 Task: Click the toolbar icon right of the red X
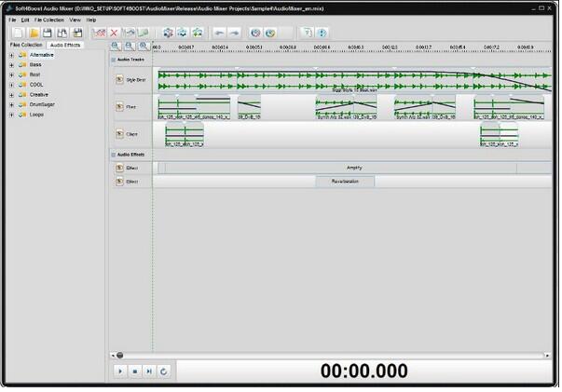click(129, 33)
